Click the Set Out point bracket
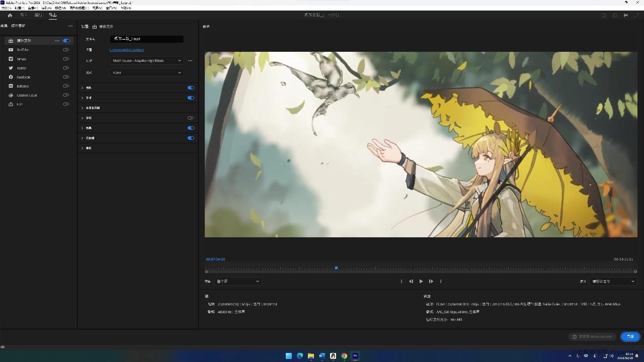This screenshot has width=644, height=362. [x=441, y=282]
